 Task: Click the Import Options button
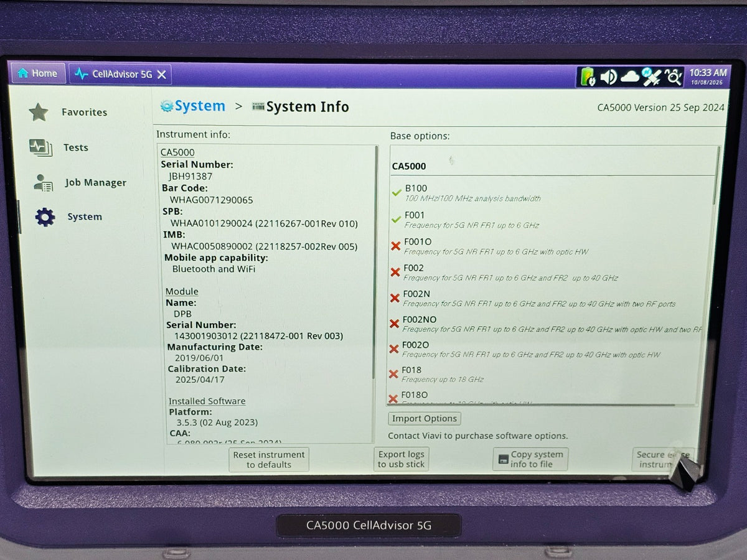(x=425, y=419)
